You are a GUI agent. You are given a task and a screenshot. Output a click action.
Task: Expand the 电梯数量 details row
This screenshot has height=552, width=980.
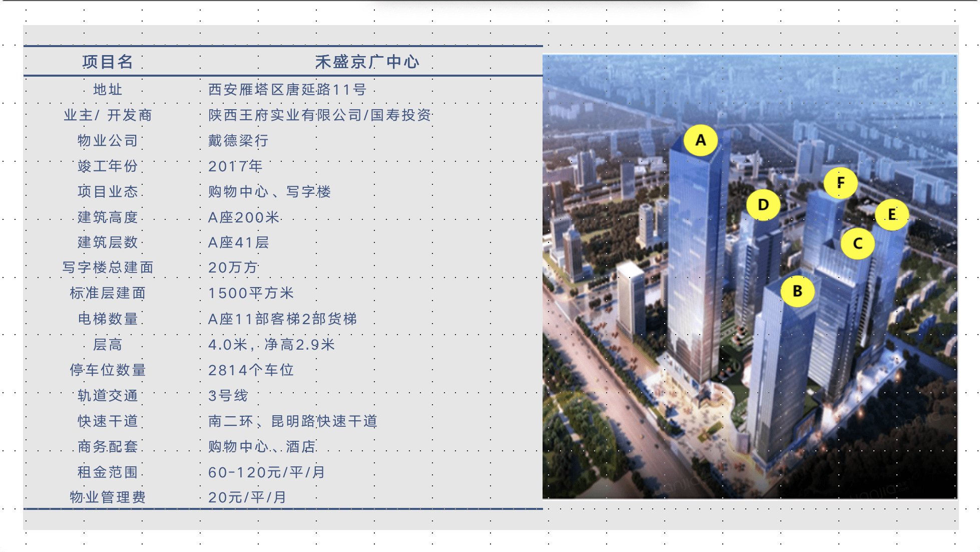(283, 319)
